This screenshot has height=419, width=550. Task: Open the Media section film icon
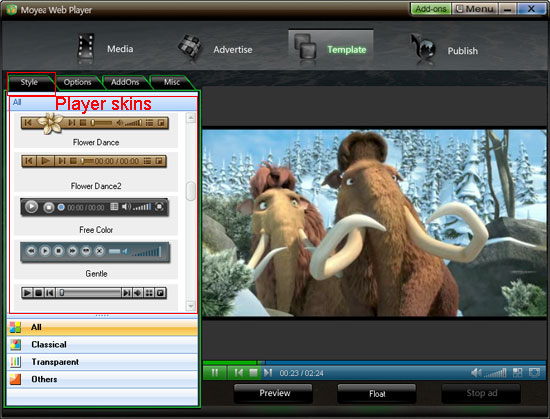tap(86, 48)
